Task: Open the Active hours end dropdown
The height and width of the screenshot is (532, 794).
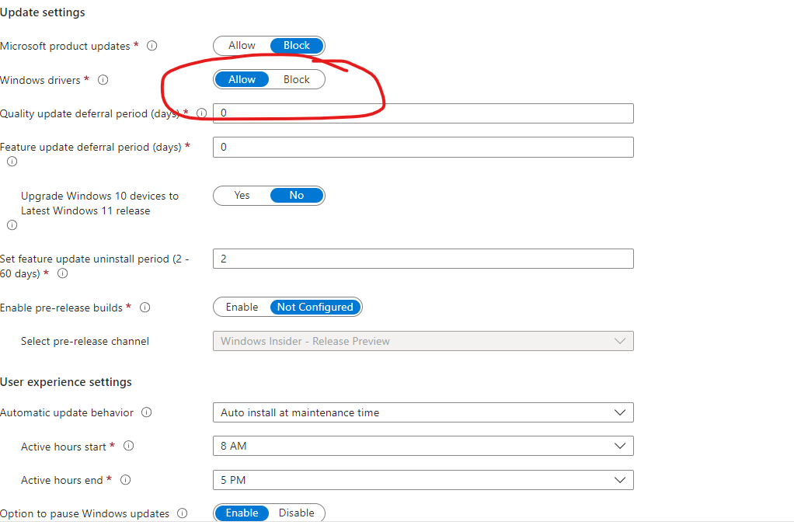Action: pos(423,480)
